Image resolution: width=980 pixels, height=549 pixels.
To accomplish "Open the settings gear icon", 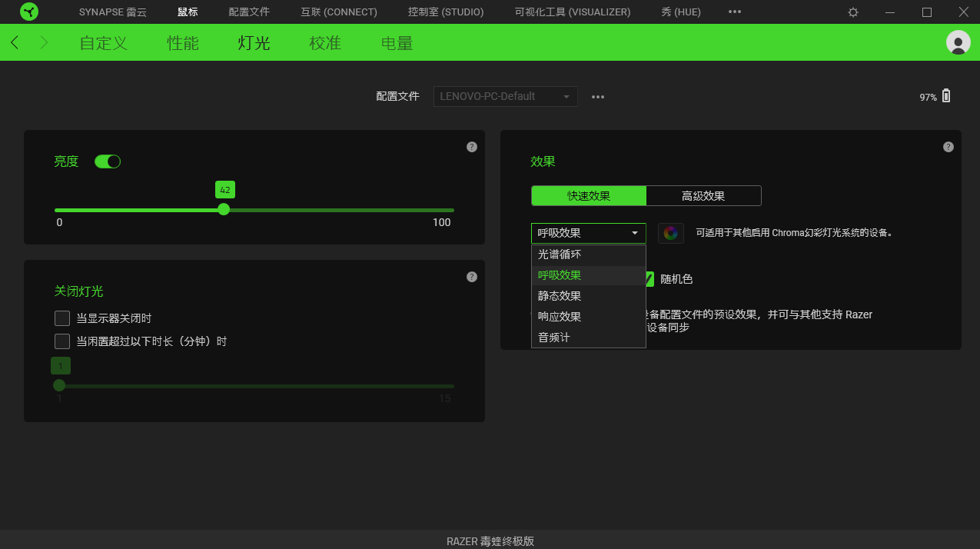I will pyautogui.click(x=853, y=12).
